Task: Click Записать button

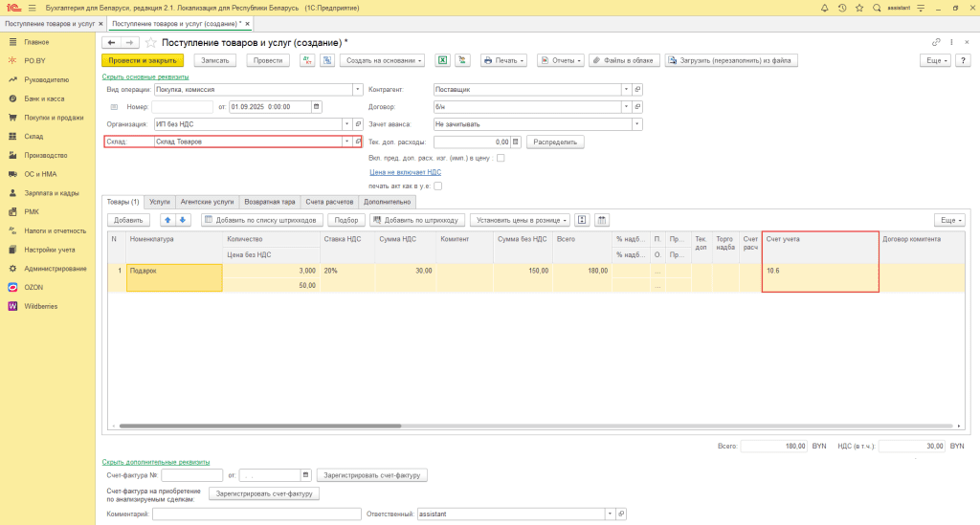Action: (215, 60)
